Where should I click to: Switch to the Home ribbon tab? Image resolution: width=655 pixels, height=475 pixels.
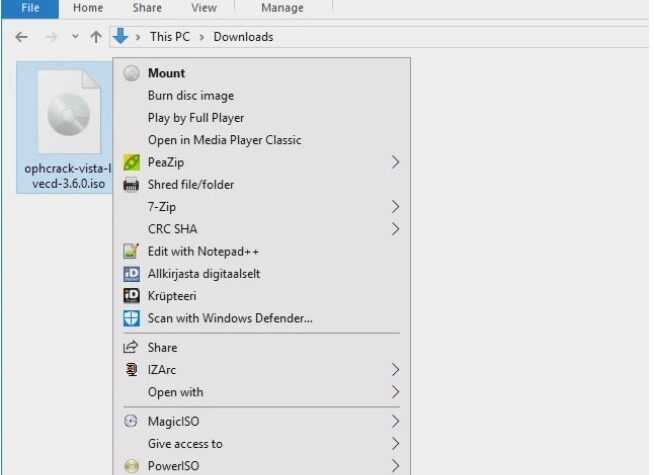pos(88,8)
